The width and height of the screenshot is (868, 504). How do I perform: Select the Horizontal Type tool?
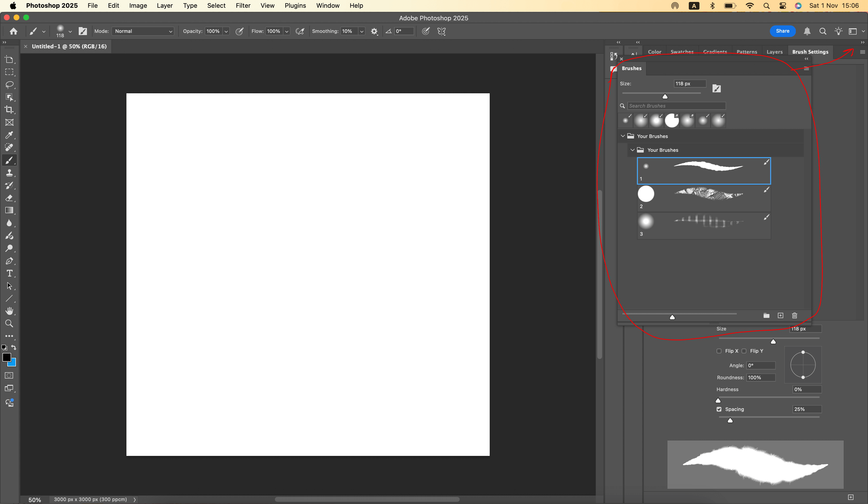(x=9, y=273)
